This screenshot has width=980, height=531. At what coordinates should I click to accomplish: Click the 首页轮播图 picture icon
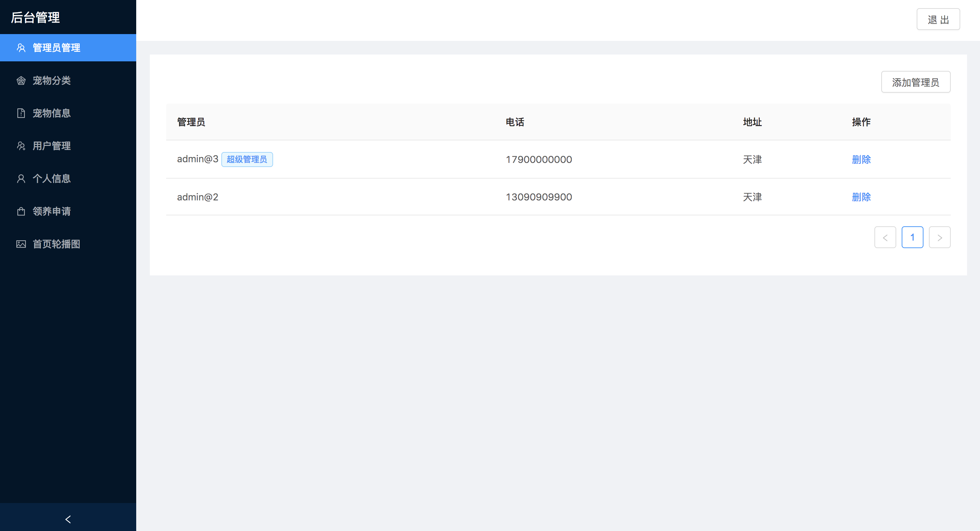click(x=21, y=244)
